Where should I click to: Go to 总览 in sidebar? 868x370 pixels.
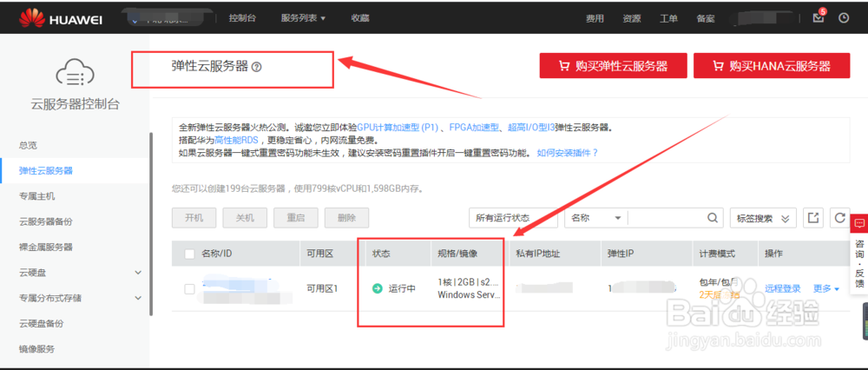coord(28,145)
